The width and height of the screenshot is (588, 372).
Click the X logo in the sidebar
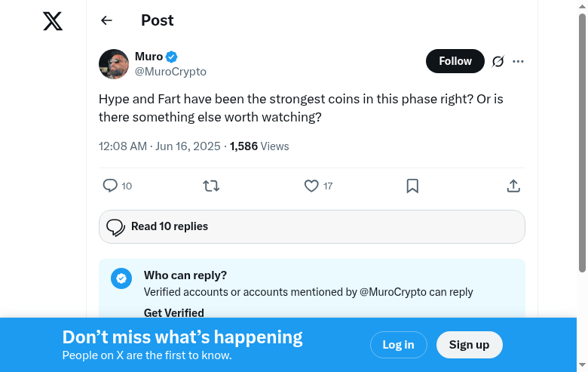pyautogui.click(x=53, y=21)
